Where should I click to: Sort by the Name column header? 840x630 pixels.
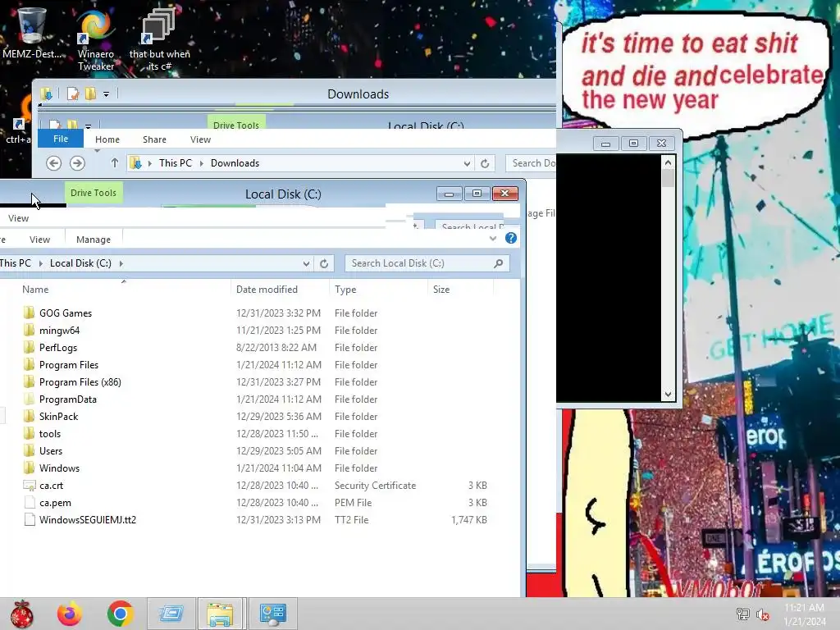click(x=35, y=290)
